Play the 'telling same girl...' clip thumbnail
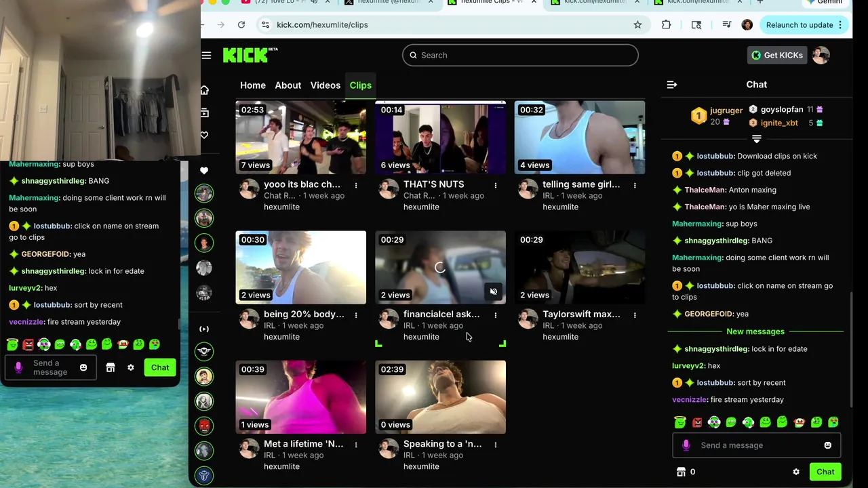 coord(580,137)
